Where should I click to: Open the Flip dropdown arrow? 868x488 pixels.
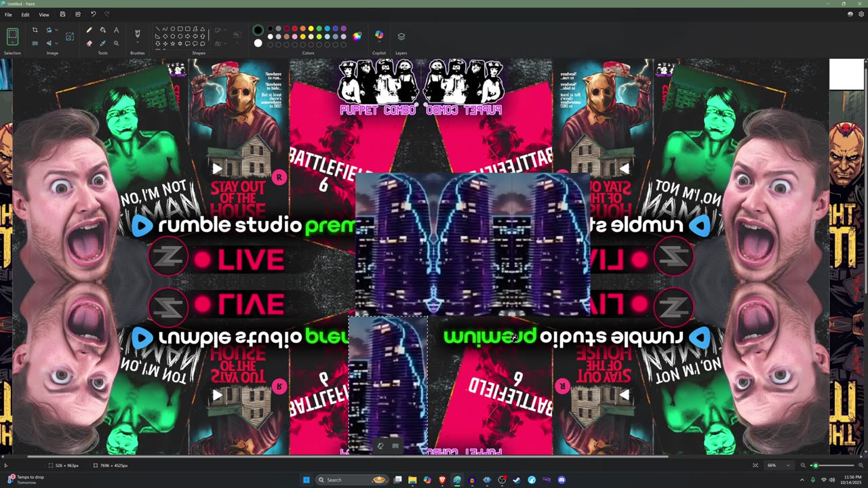[57, 43]
